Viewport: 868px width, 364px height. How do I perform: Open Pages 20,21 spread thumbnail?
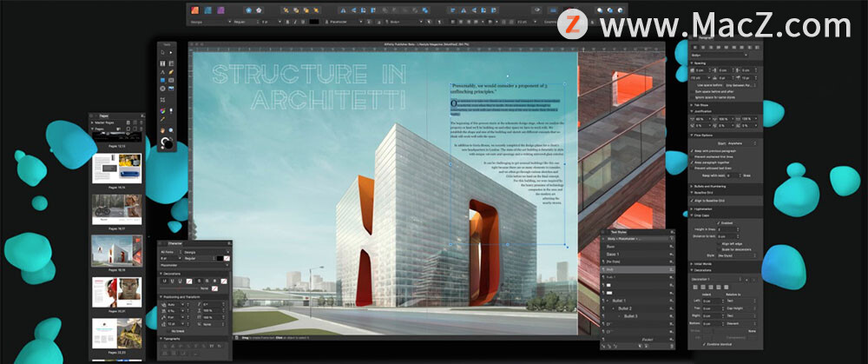tap(117, 292)
